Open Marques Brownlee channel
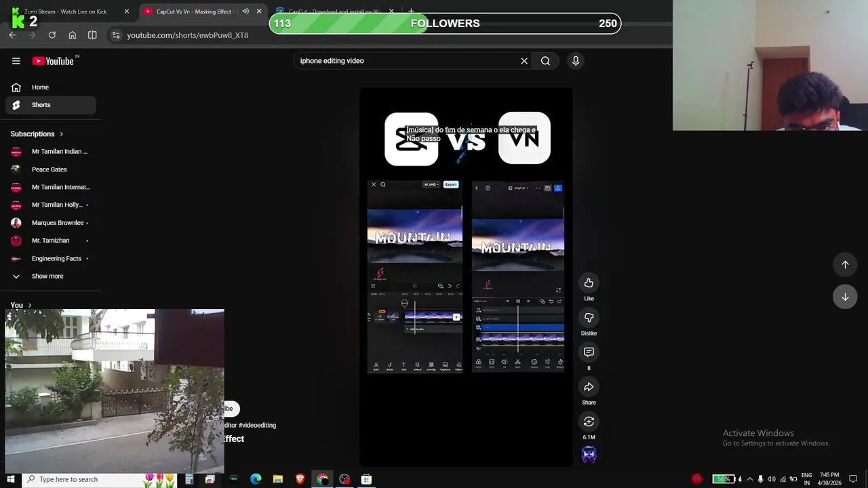The width and height of the screenshot is (868, 488). coord(51,223)
